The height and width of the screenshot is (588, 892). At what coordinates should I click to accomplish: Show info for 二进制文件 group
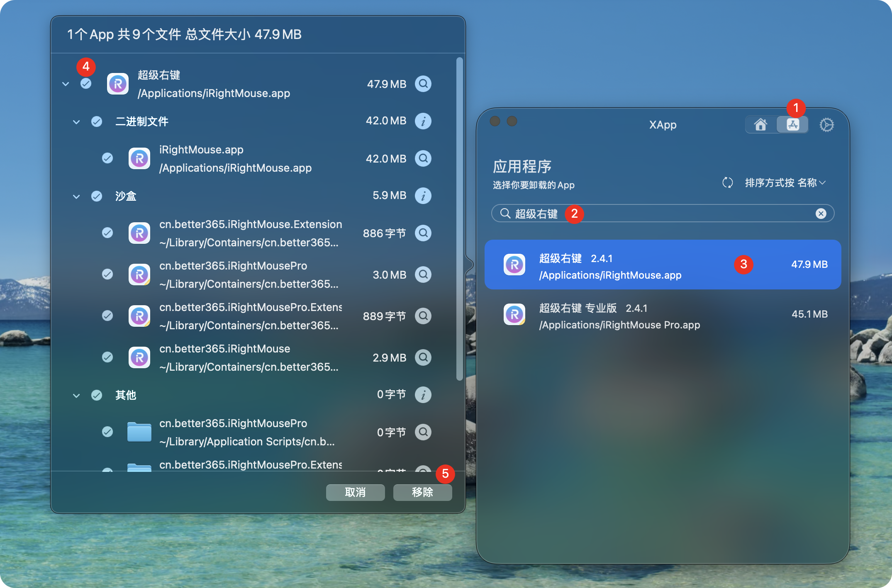[x=423, y=121]
